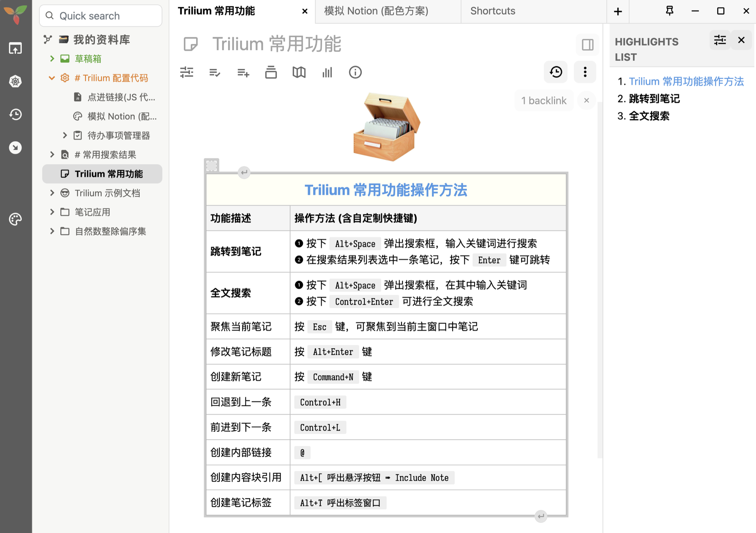
Task: Click the note map ribbon icon
Action: click(x=299, y=73)
